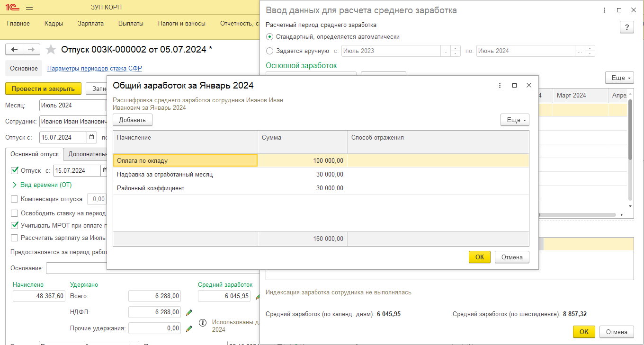Open 'Еще' dropdown above months table

point(619,78)
